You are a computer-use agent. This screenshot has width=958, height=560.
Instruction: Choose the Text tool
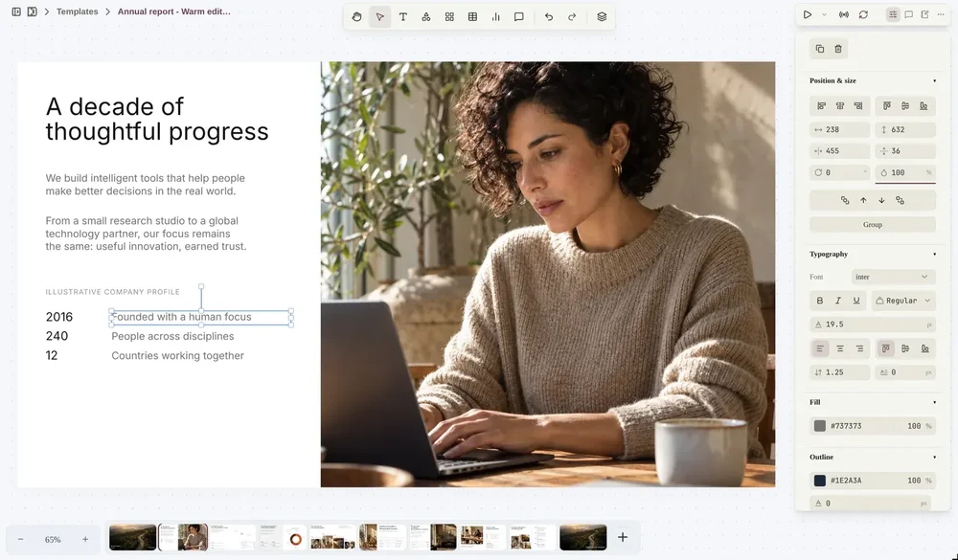point(403,17)
